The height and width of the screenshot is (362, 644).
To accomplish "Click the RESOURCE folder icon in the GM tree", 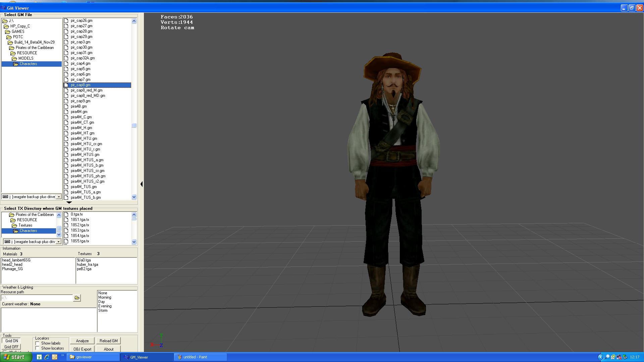I will 13,53.
